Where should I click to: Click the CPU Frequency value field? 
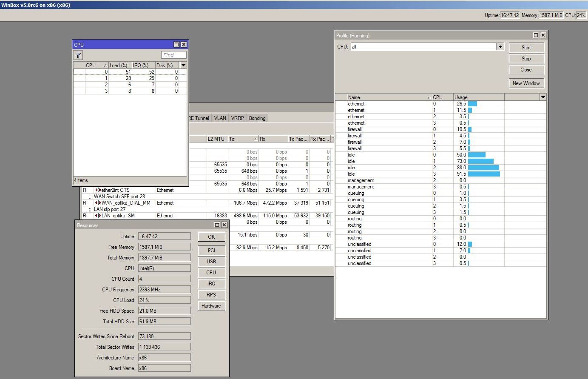point(165,290)
